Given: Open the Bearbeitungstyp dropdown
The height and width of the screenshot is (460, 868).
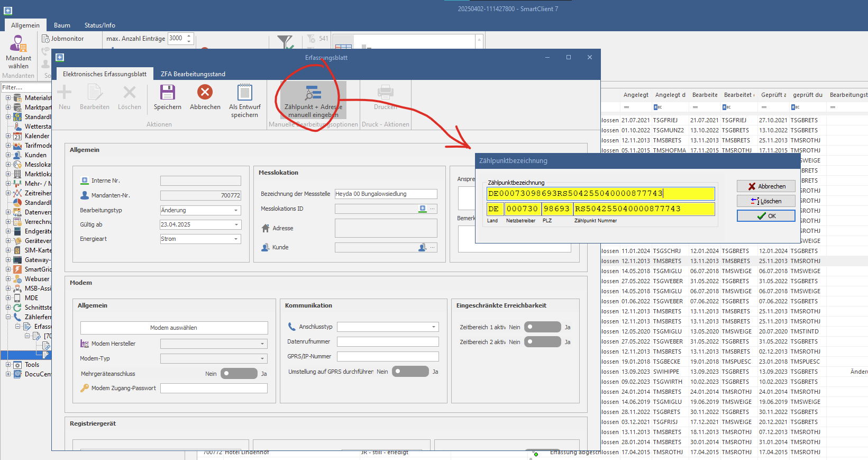Looking at the screenshot, I should tap(236, 210).
